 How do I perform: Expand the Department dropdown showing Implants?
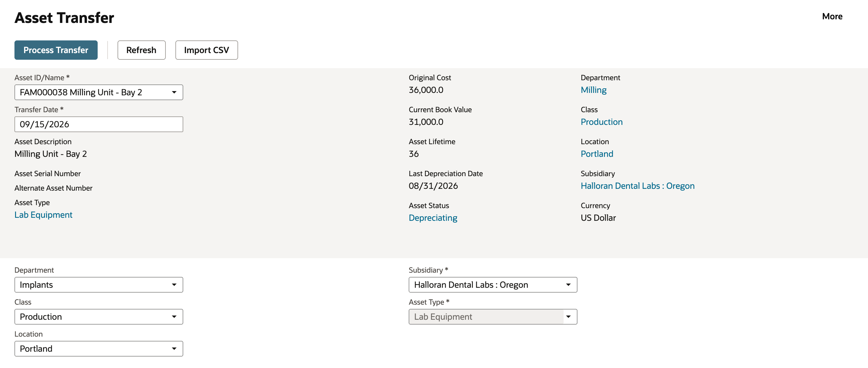tap(99, 285)
